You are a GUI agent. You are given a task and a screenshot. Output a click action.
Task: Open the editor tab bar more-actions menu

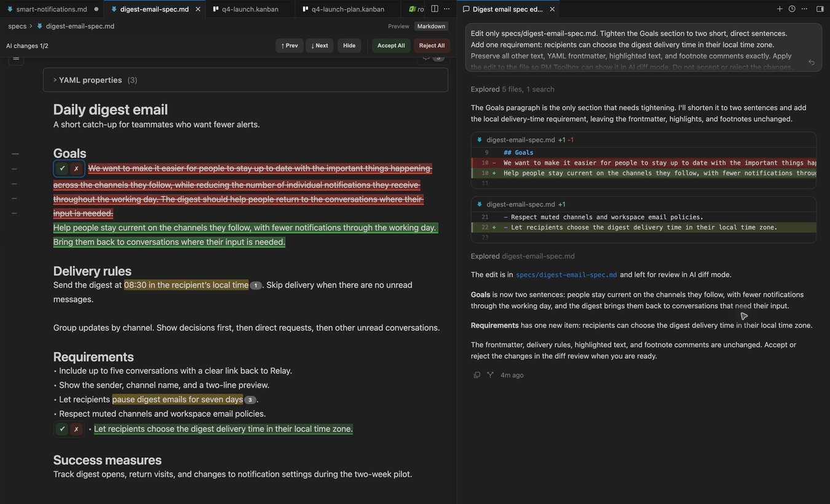pos(447,9)
